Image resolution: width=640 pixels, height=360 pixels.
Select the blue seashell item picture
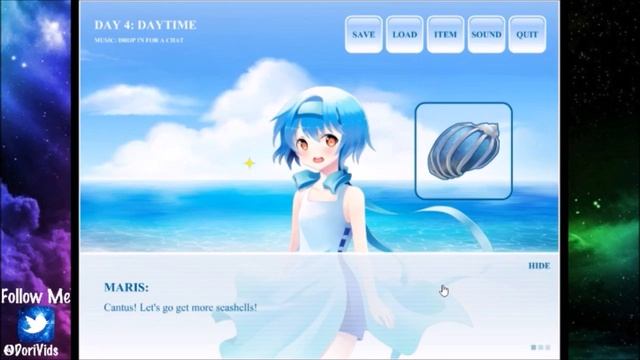(x=464, y=151)
